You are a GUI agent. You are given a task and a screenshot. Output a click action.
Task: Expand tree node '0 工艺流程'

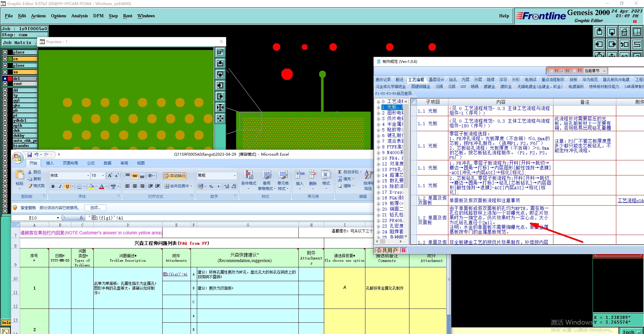pos(379,102)
